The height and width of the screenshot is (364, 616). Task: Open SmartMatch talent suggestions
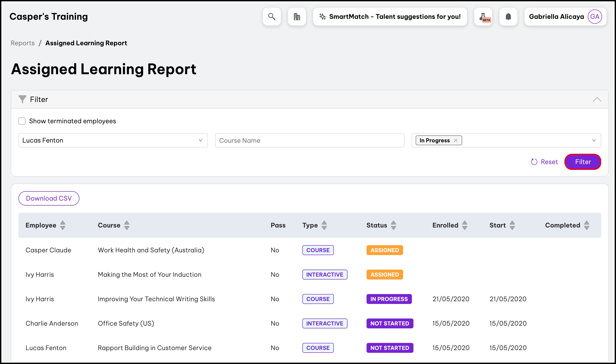tap(390, 17)
